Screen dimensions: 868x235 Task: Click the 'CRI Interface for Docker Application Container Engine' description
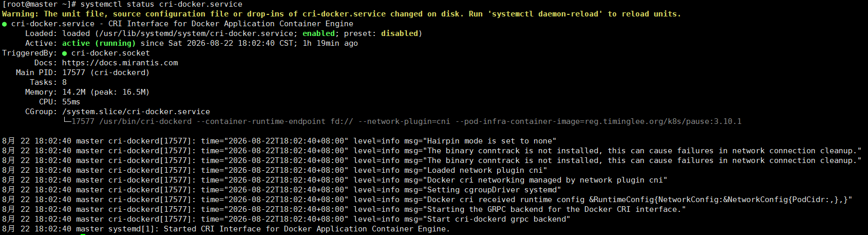tap(231, 24)
